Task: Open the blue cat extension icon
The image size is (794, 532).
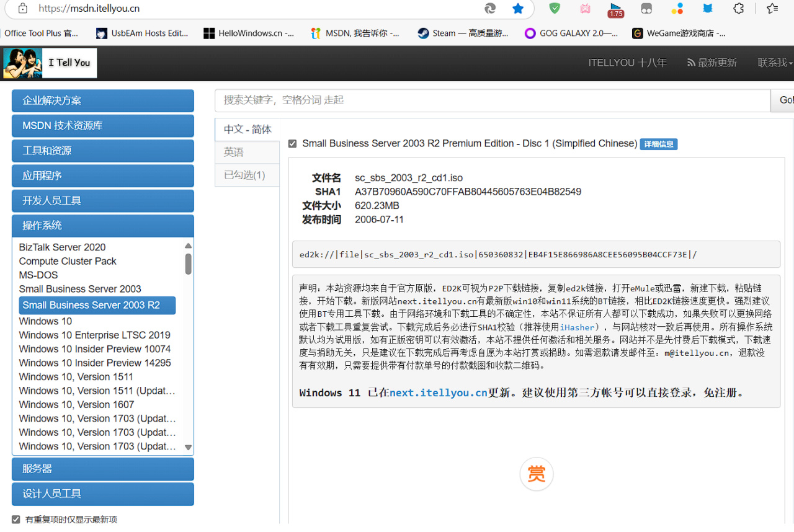Action: point(708,8)
